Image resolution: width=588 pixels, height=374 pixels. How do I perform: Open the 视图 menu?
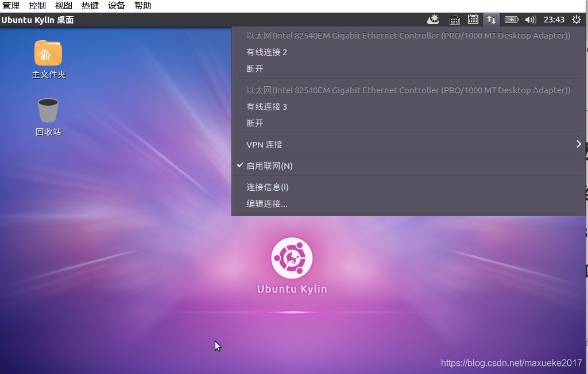pos(63,6)
